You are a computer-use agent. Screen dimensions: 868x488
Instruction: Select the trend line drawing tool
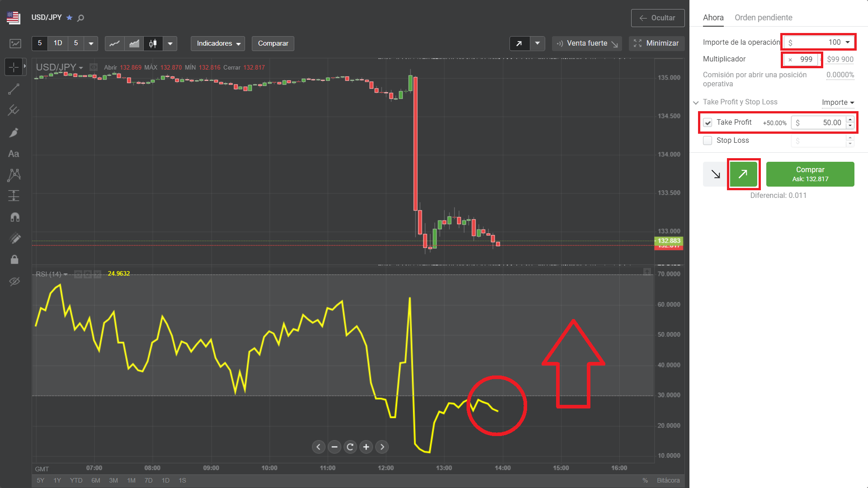(14, 89)
